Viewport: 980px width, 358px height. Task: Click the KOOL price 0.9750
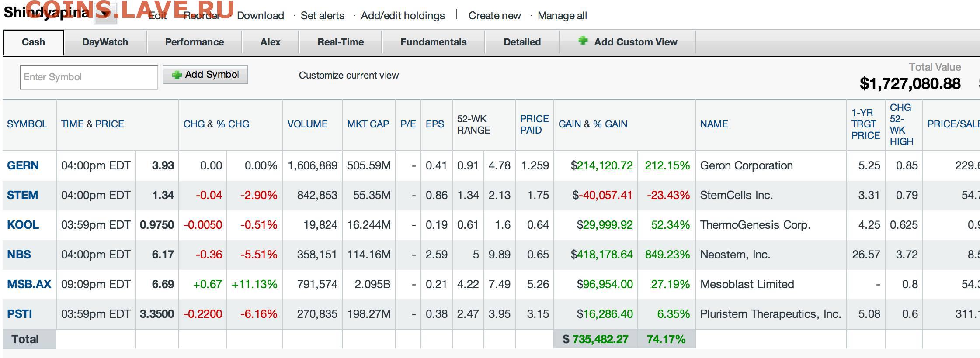tap(157, 225)
